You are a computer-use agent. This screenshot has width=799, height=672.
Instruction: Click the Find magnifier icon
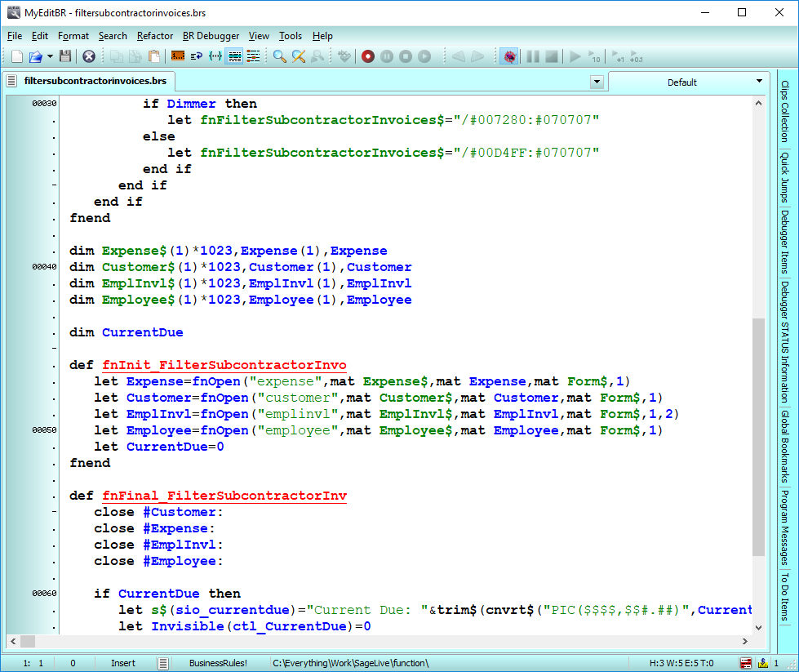[x=279, y=56]
